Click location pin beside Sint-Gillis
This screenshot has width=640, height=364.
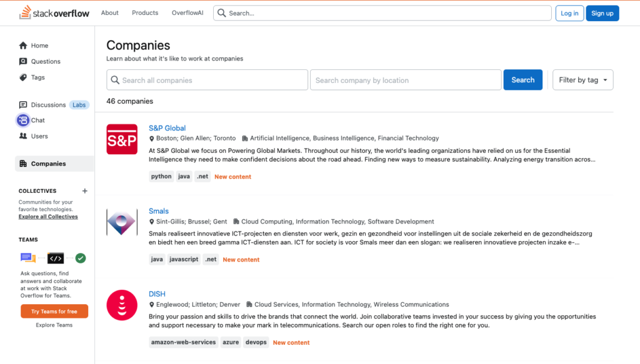(x=151, y=222)
